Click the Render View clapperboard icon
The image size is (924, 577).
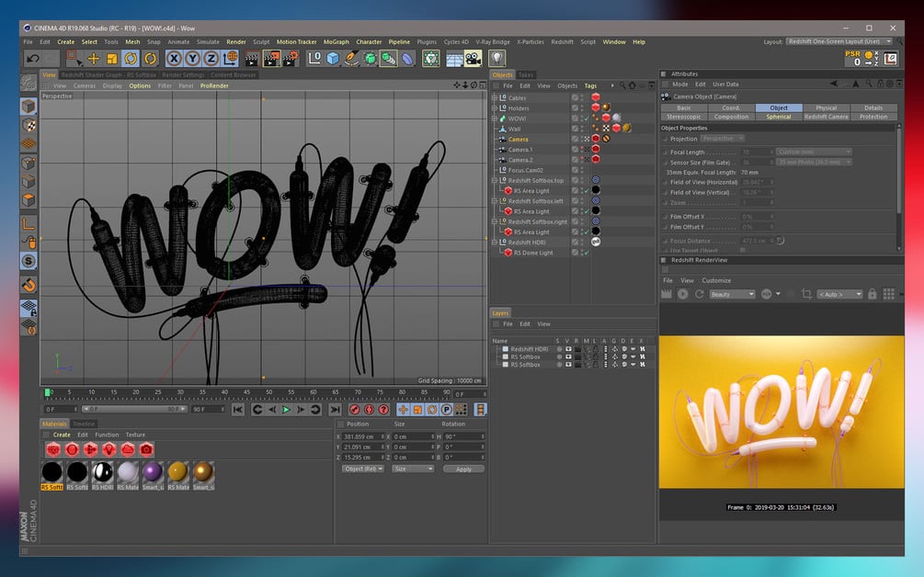pos(252,58)
